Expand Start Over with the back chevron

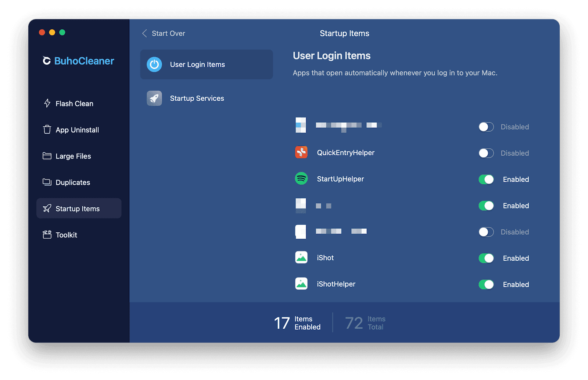pyautogui.click(x=144, y=33)
